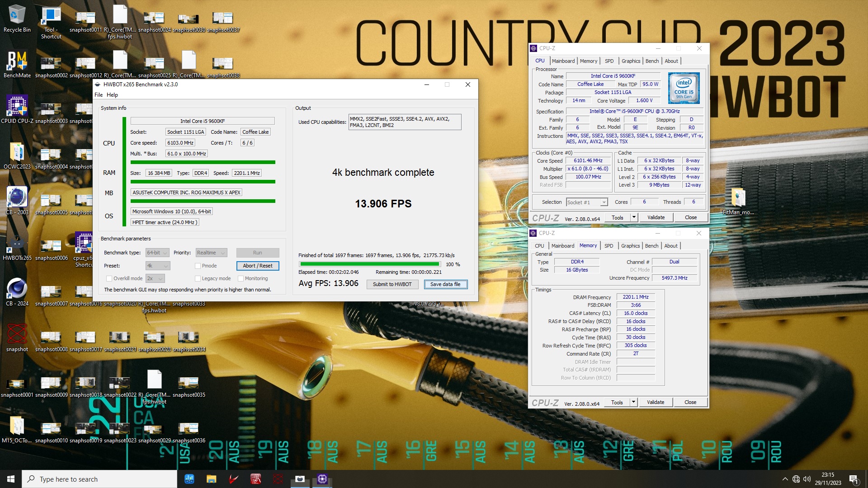Expand the Tools arrow in upper CPU-Z
868x488 pixels.
point(634,217)
